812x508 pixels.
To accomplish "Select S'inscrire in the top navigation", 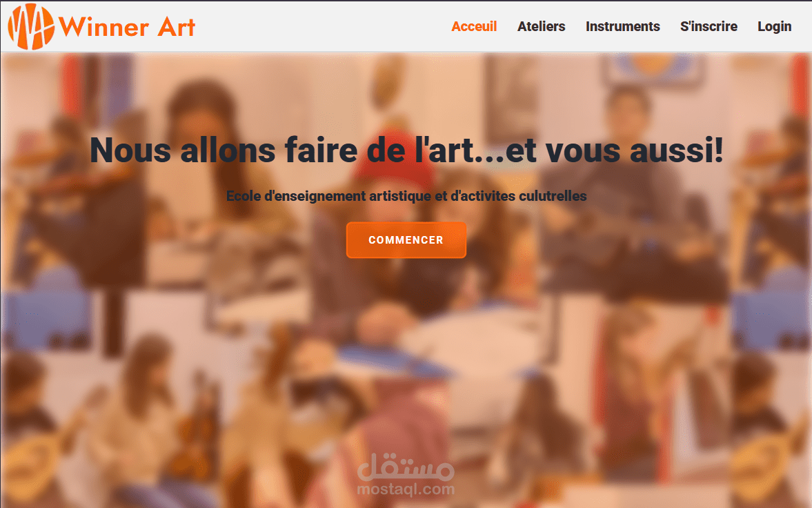I will [709, 26].
